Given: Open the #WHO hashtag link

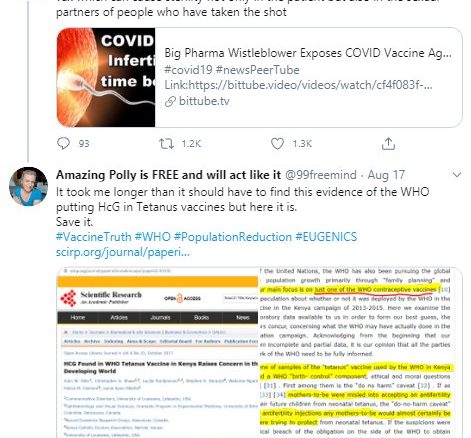Looking at the screenshot, I should pyautogui.click(x=153, y=237).
